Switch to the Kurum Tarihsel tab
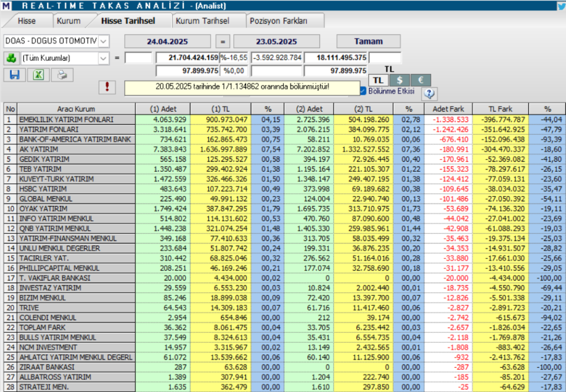The image size is (566, 392). click(x=202, y=21)
